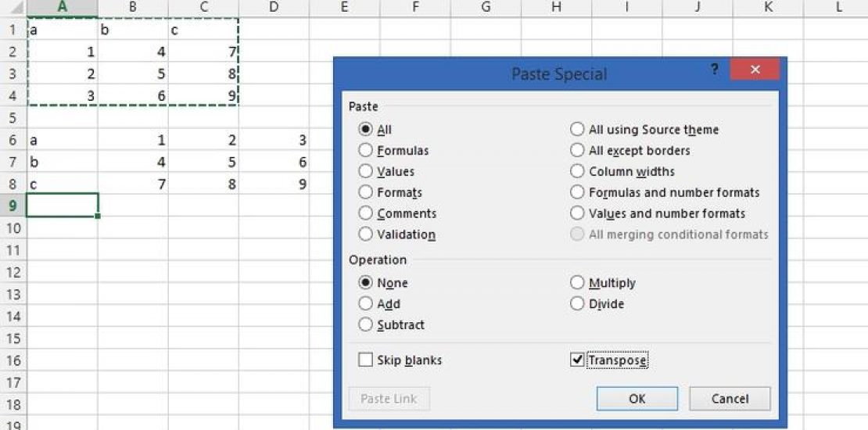Viewport: 868px width, 430px height.
Task: Select the Formulas radio button
Action: click(365, 150)
